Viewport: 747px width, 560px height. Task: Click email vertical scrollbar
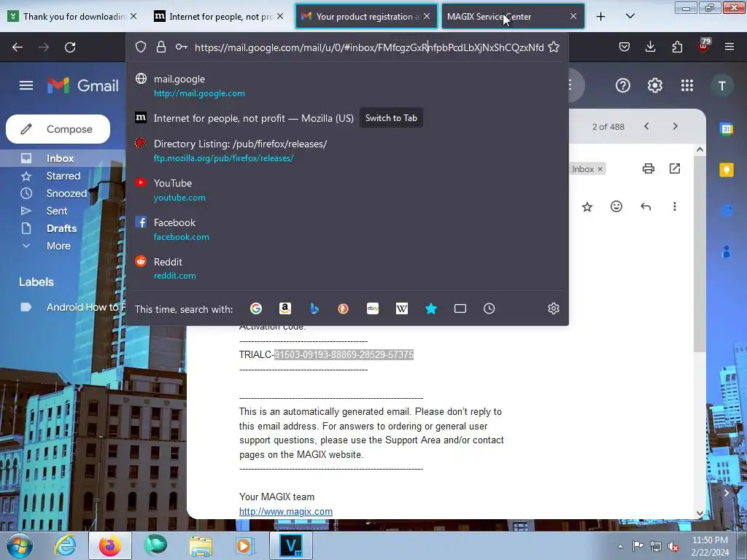700,254
